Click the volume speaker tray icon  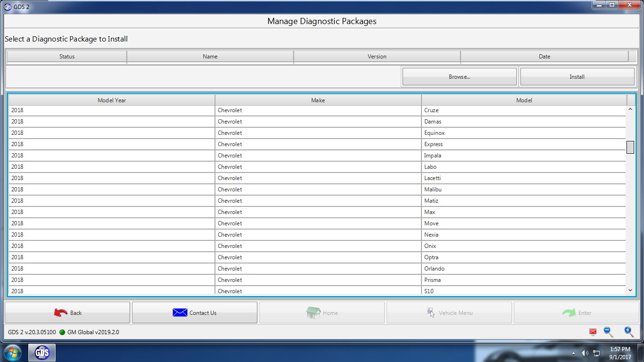tap(585, 353)
